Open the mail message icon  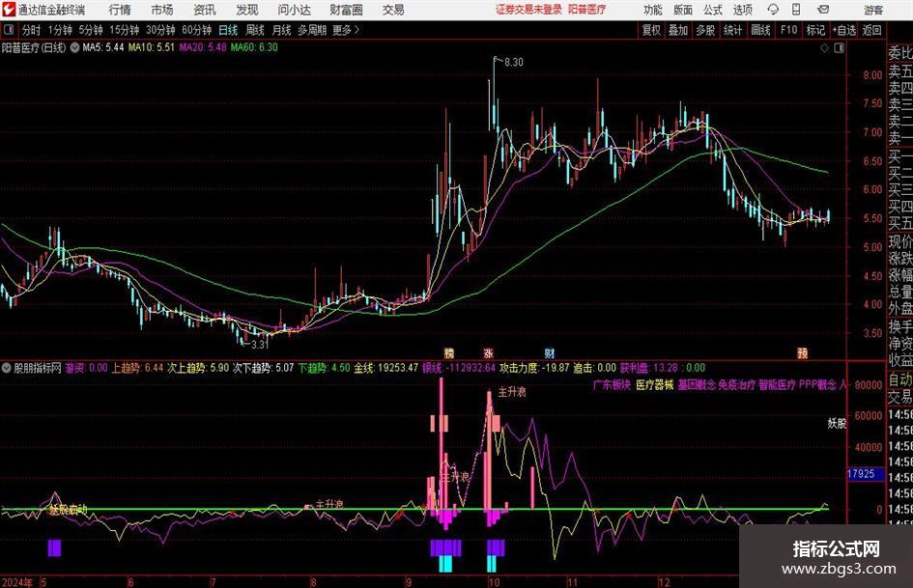tap(823, 10)
